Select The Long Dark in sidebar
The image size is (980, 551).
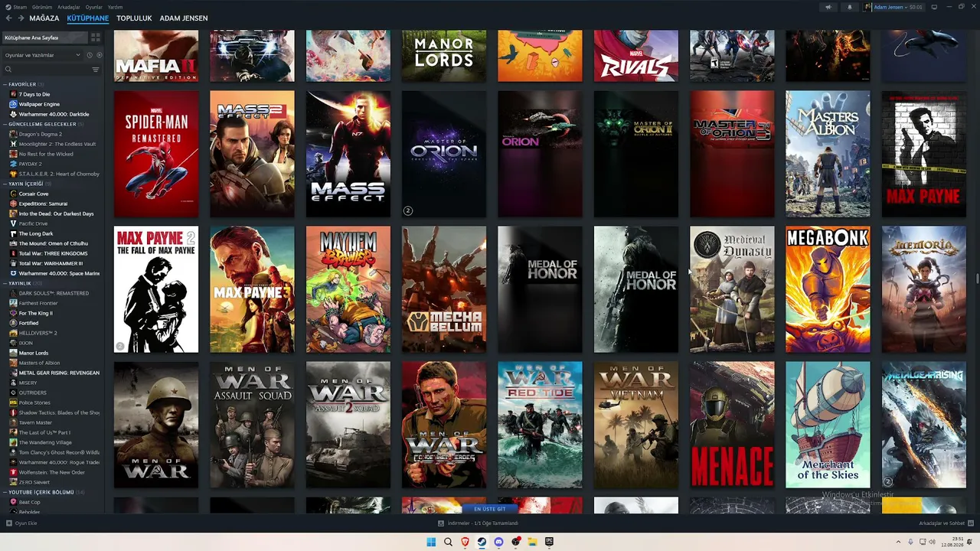36,233
